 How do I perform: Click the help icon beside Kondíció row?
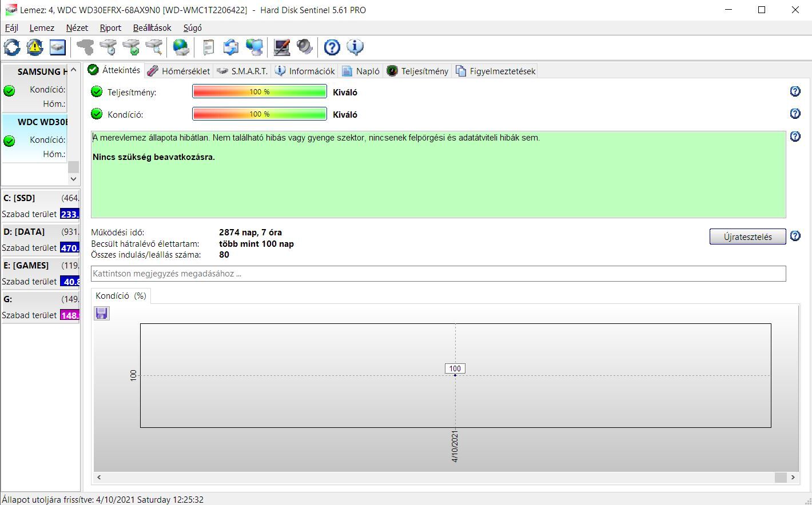click(x=795, y=114)
